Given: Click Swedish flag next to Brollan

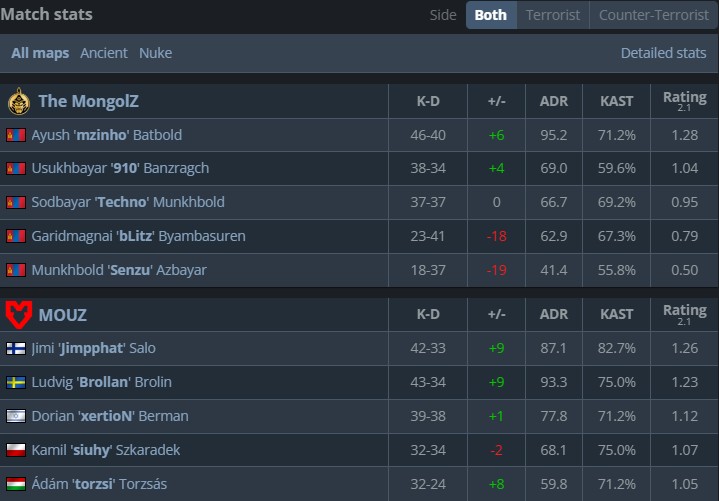Looking at the screenshot, I should click(x=15, y=383).
